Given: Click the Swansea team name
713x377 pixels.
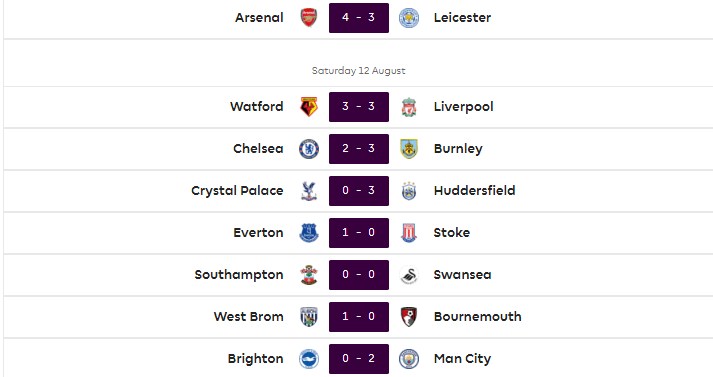Looking at the screenshot, I should pos(462,275).
